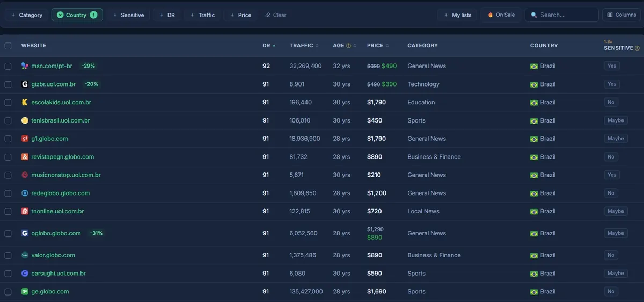The height and width of the screenshot is (302, 644).
Task: Click the Country filter count badge
Action: coord(93,15)
